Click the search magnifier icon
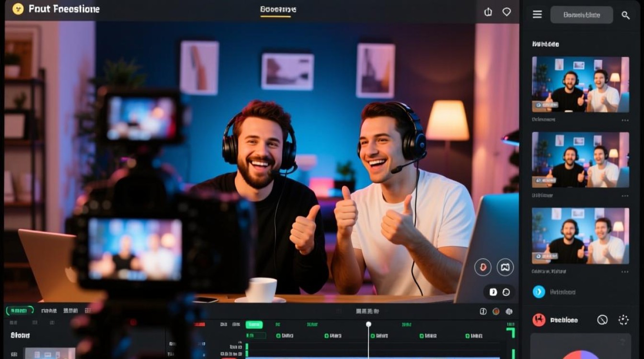Viewport: 644px width, 359px height. click(626, 15)
